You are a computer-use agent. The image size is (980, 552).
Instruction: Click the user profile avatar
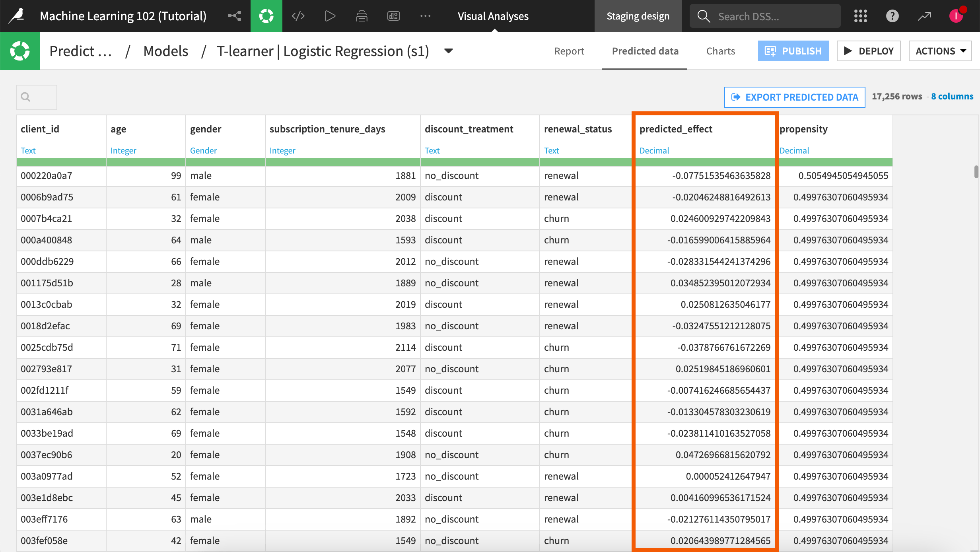956,16
